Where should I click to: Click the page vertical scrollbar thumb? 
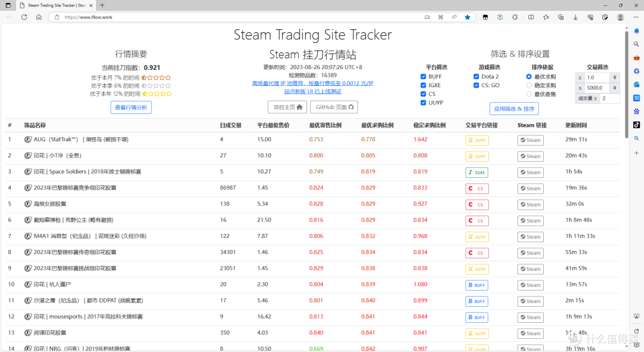click(626, 84)
